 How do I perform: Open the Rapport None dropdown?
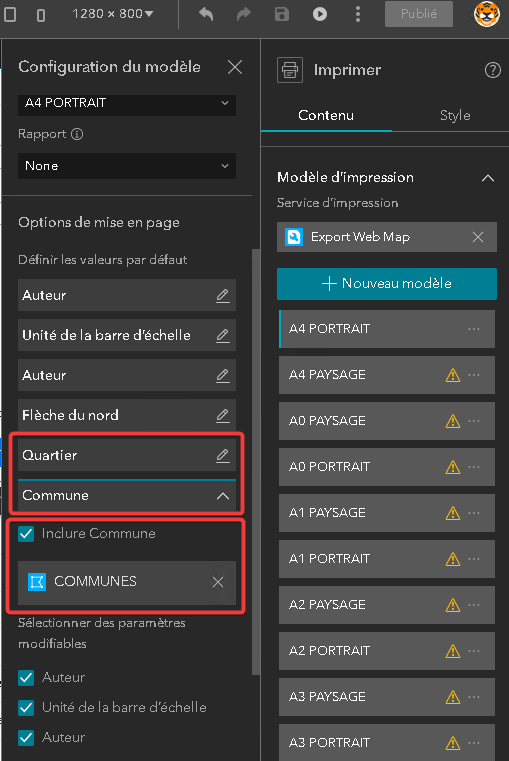tap(127, 166)
